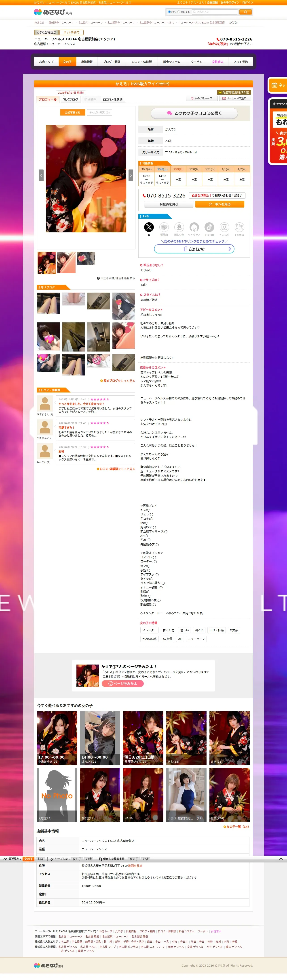Switch to the 写メブログ profile tab

point(71,99)
